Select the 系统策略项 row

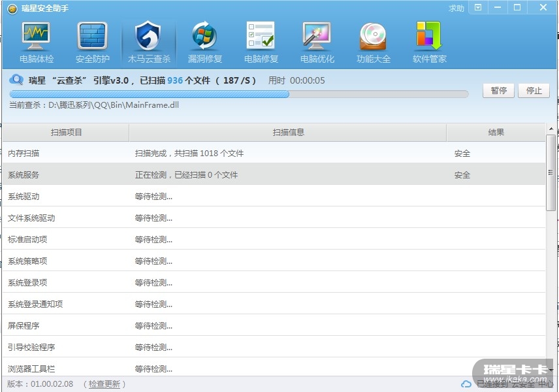tap(274, 261)
